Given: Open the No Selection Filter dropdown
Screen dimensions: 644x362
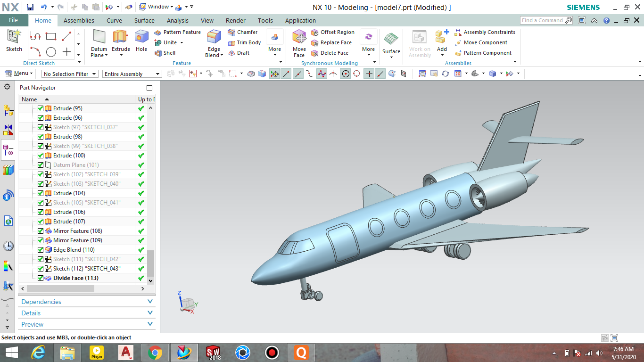Looking at the screenshot, I should click(70, 74).
